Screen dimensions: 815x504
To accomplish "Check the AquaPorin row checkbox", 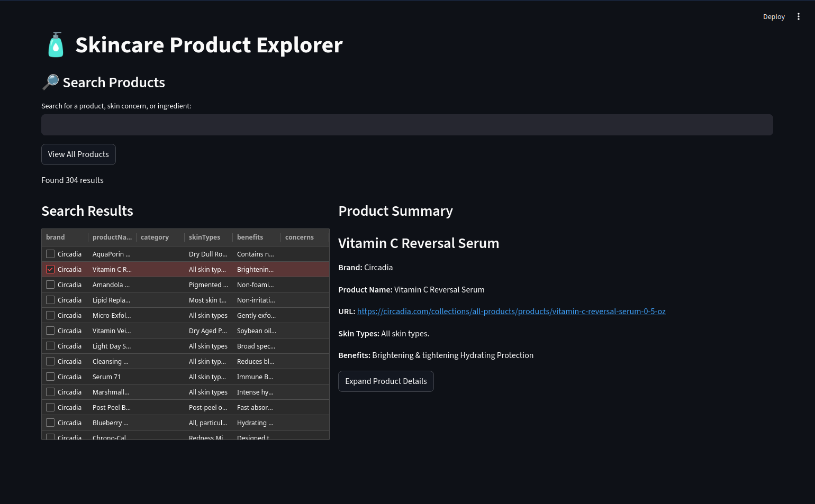I will tap(50, 254).
